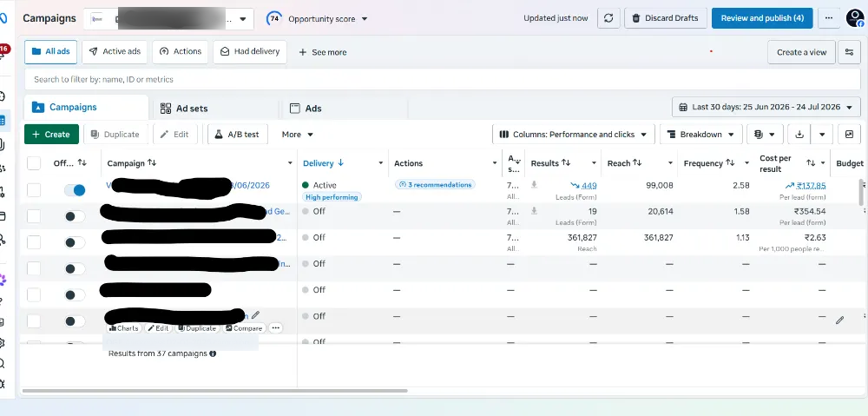
Task: Turn on the toggle for the 19 leads campaign
Action: 75,216
